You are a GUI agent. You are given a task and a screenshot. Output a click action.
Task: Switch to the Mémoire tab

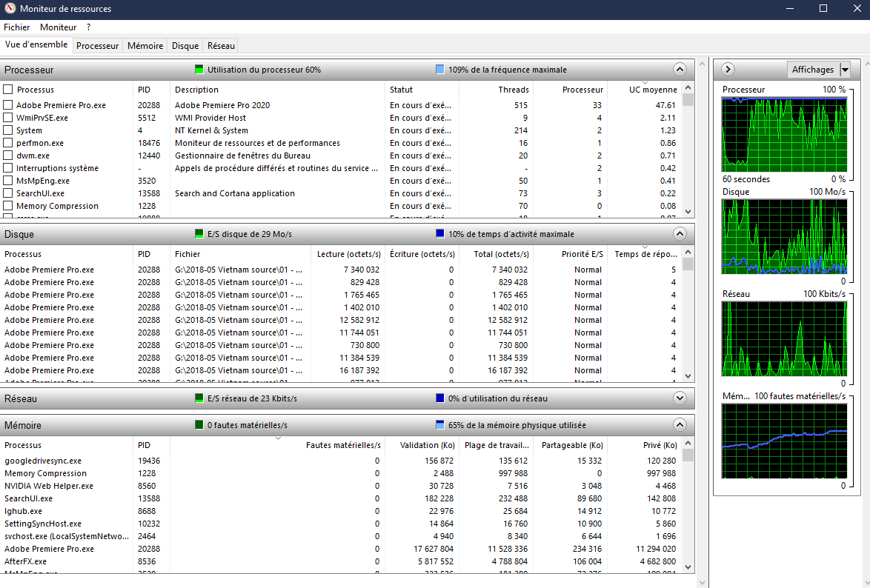[x=145, y=46]
